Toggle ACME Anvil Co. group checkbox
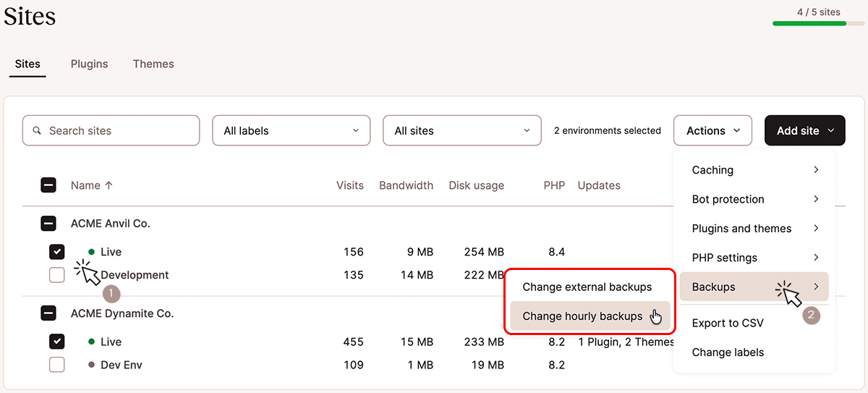 (48, 224)
